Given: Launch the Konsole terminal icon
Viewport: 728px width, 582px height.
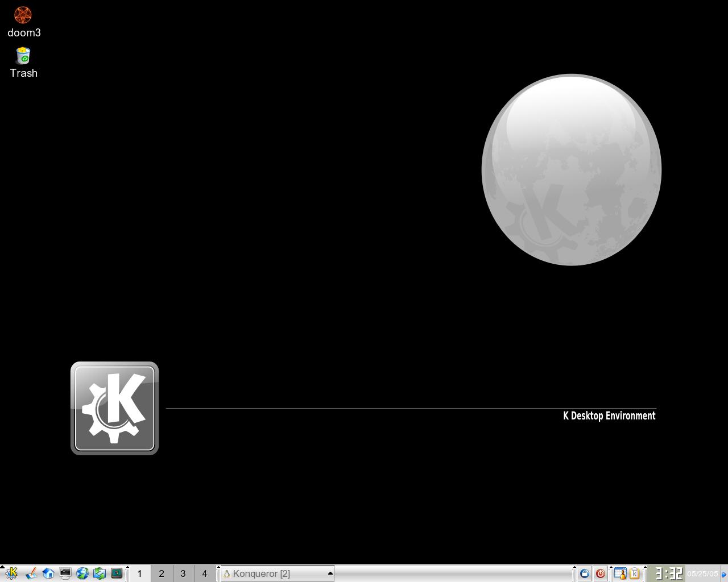Looking at the screenshot, I should (x=65, y=573).
